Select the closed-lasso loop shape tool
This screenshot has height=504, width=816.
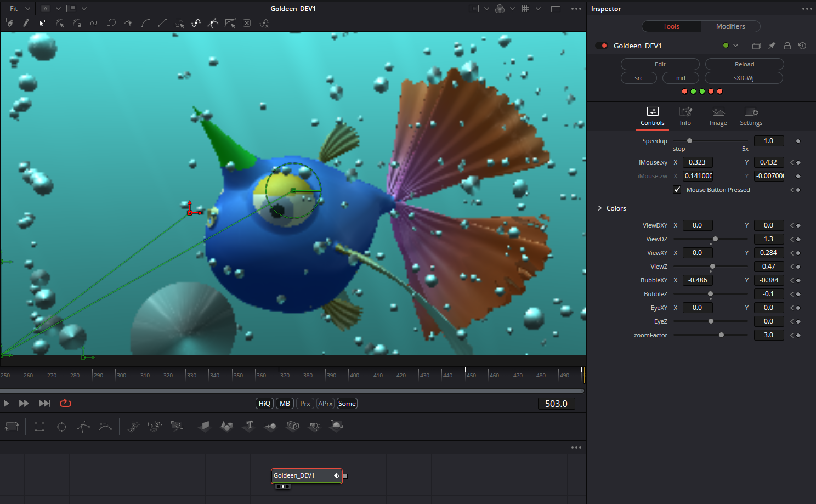(x=111, y=23)
